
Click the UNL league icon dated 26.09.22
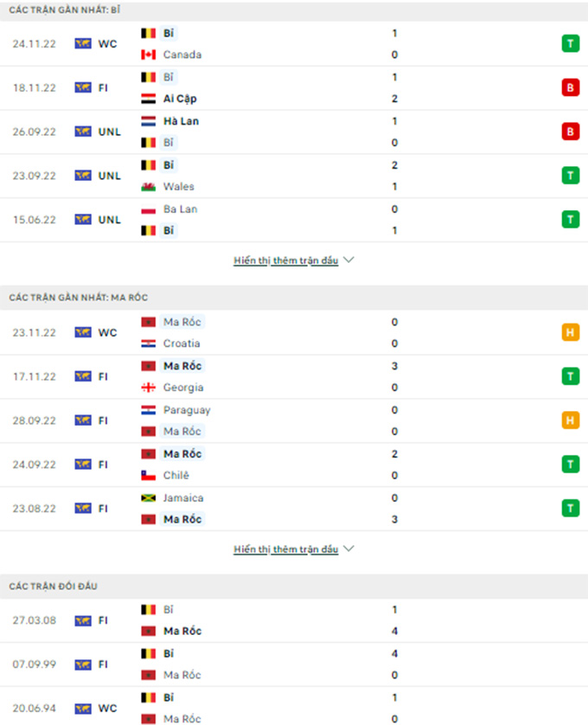tap(83, 132)
